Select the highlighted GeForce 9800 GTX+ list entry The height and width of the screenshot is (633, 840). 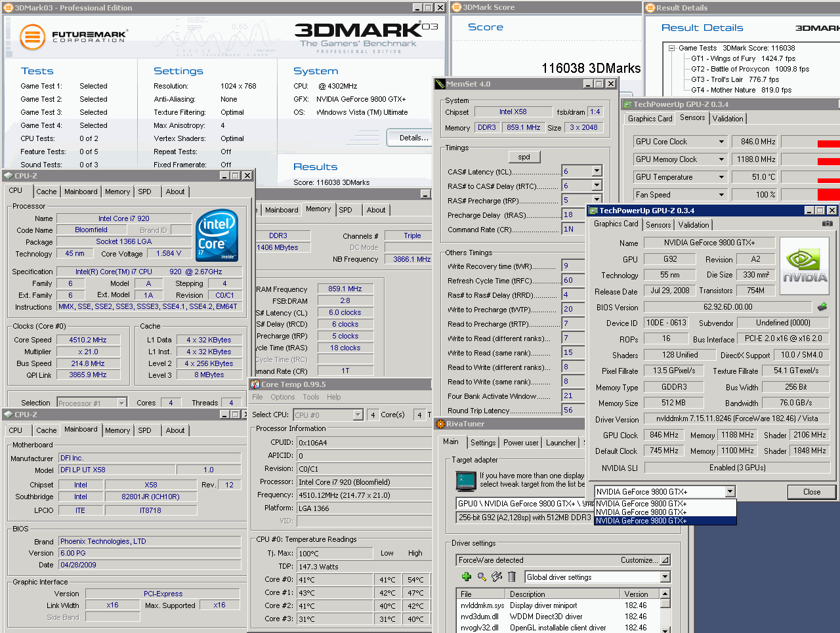click(665, 521)
